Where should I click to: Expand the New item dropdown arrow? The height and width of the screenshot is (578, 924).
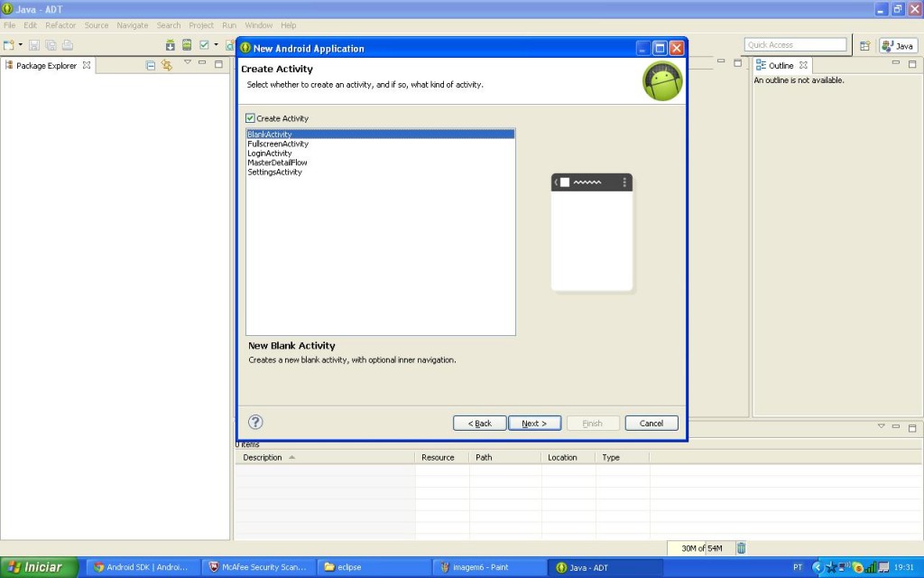21,45
